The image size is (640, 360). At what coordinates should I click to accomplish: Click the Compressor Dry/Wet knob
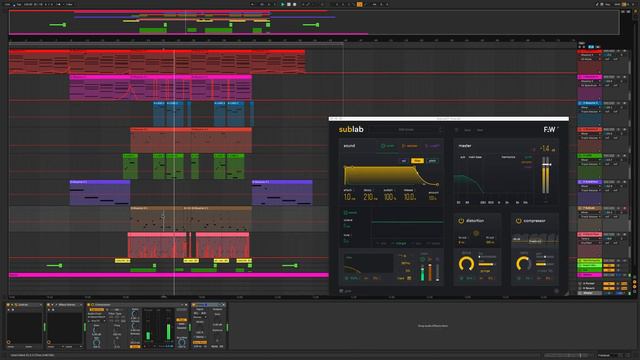point(182,342)
